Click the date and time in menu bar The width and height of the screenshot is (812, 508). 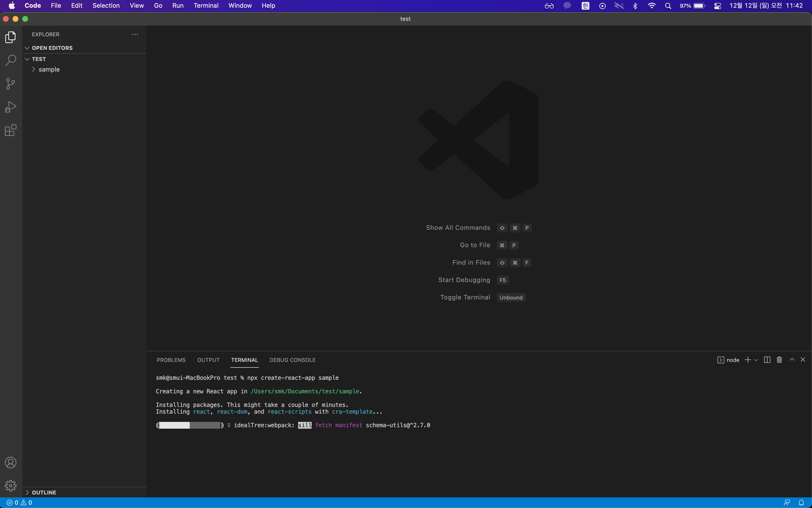pos(766,6)
